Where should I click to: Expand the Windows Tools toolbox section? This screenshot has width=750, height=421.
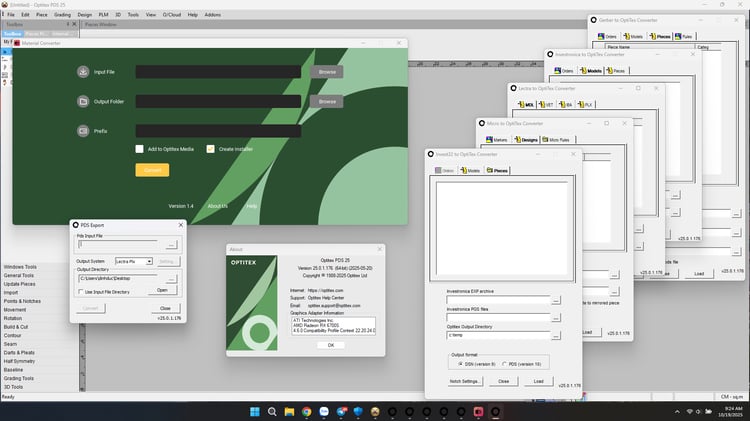click(x=20, y=267)
